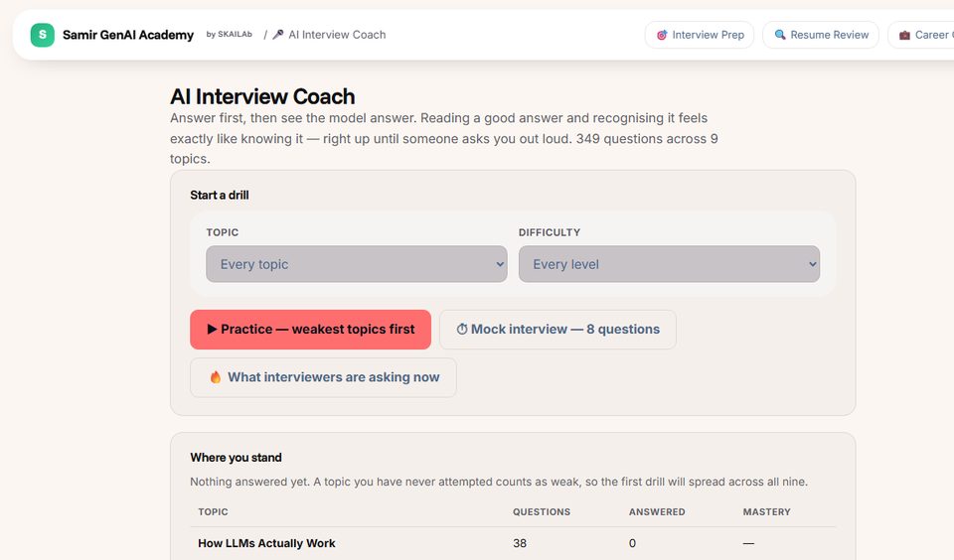Select the How LLMs Actually Work row

(513, 543)
